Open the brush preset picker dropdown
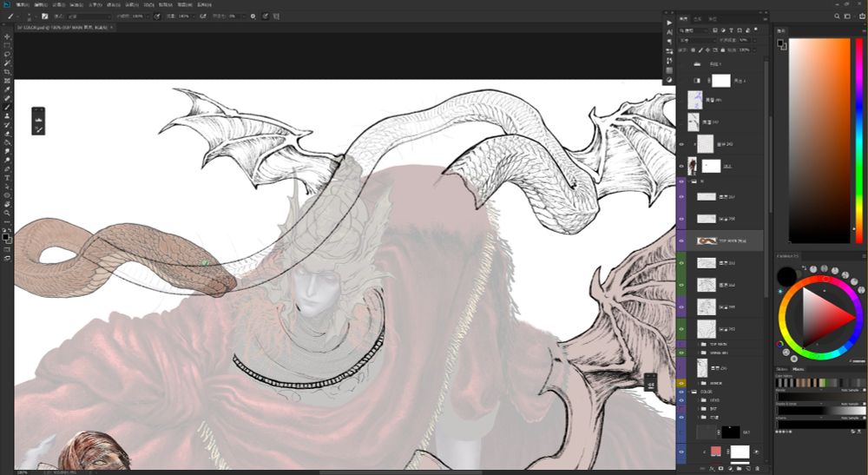Screen dimensions: 868x475 36,16
